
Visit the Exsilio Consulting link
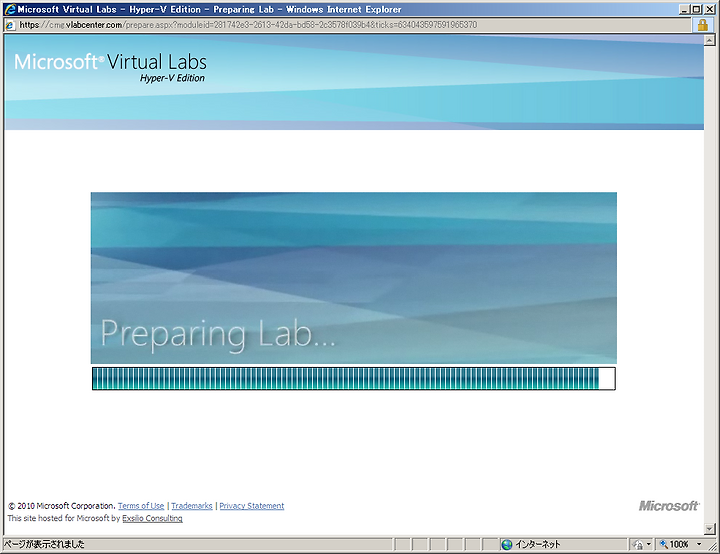pyautogui.click(x=152, y=518)
